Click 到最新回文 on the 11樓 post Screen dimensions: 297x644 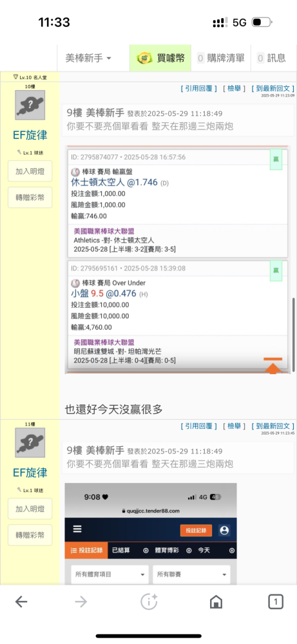point(273,426)
